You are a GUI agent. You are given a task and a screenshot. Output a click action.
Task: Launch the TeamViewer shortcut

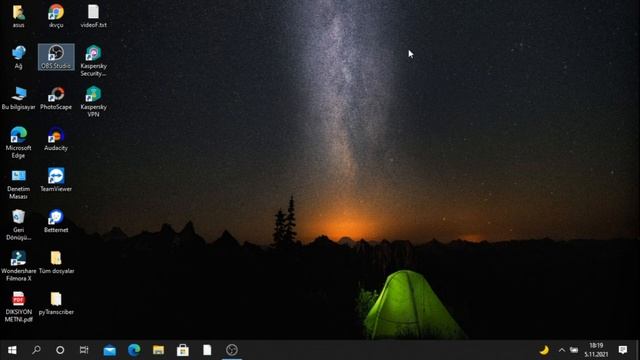tap(56, 180)
